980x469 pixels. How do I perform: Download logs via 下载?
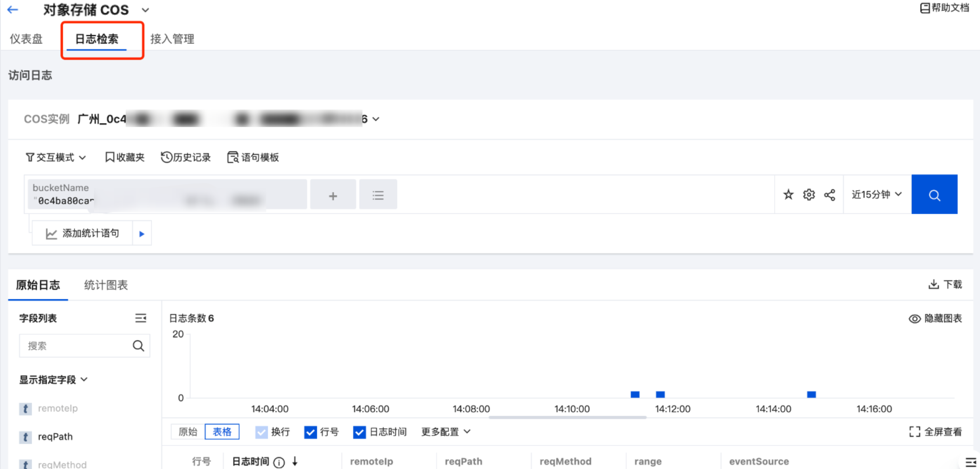(945, 284)
